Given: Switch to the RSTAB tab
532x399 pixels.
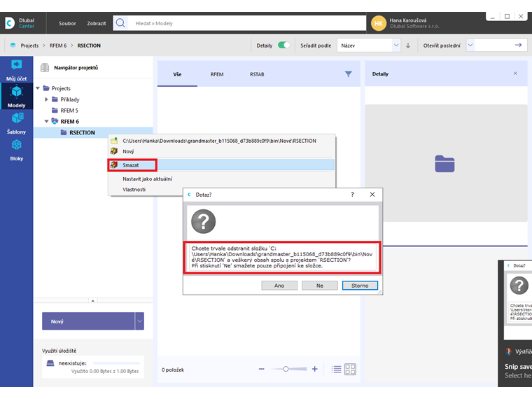Looking at the screenshot, I should [x=257, y=74].
